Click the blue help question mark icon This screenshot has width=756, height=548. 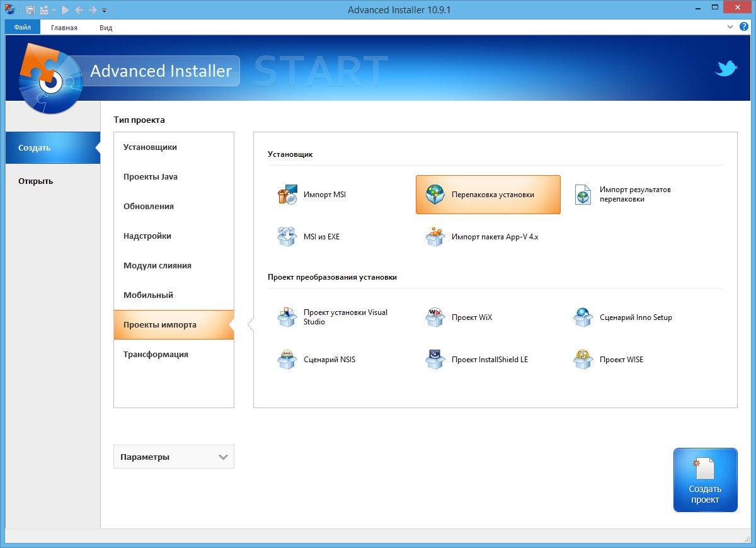(x=744, y=27)
